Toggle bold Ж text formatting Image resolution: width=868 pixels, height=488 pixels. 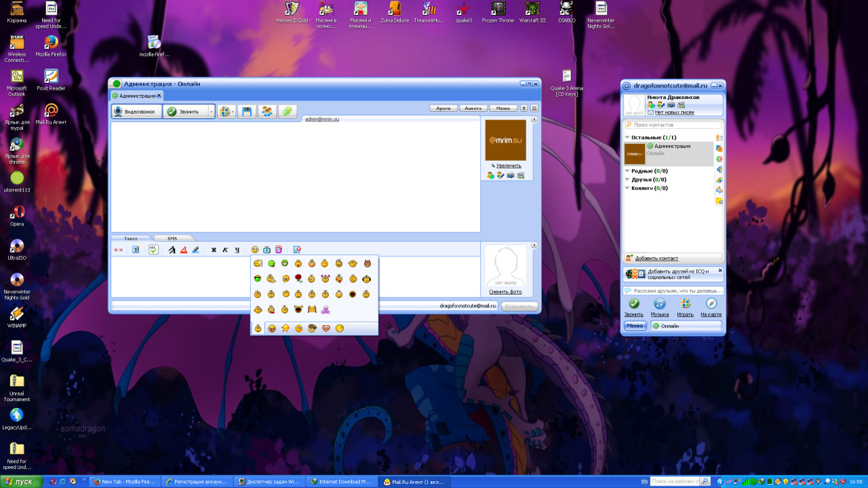[x=214, y=250]
